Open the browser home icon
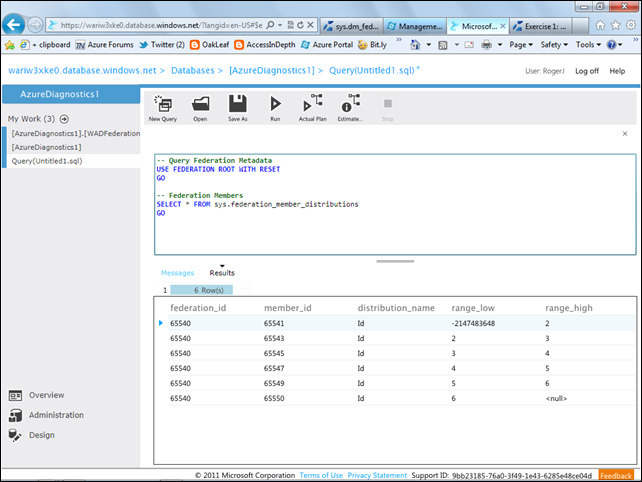The image size is (642, 482). 600,25
